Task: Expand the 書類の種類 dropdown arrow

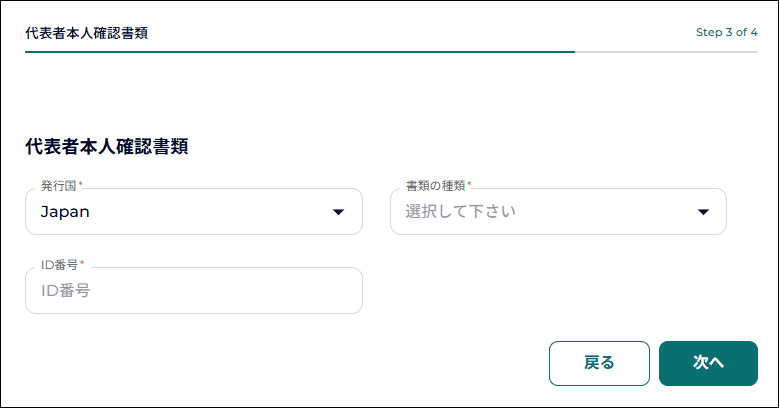Action: point(703,212)
